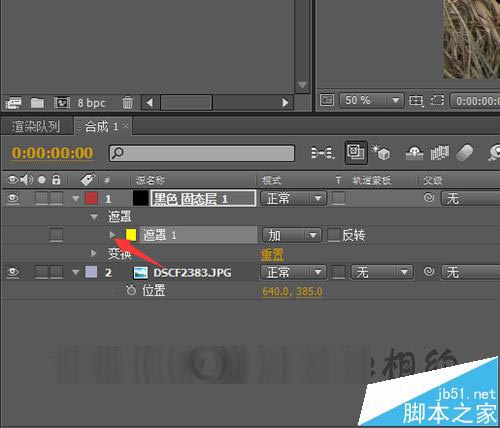Screen dimensions: 500x428
Task: Click the yellow color swatch of 遮罩 1
Action: coord(131,235)
